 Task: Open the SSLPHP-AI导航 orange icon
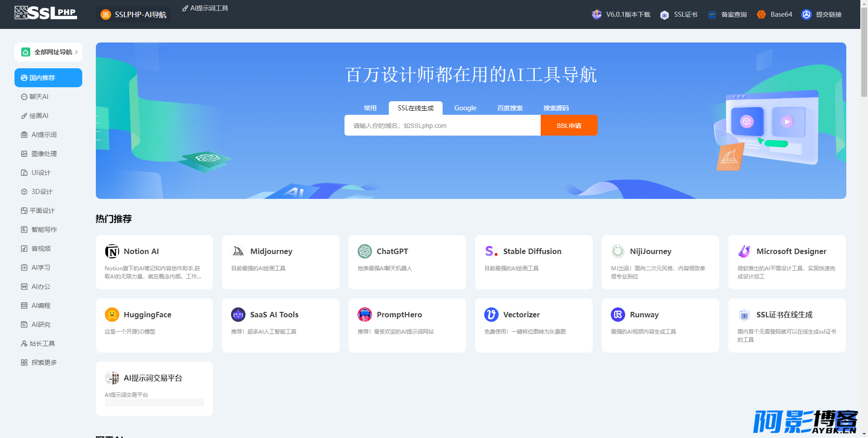(x=105, y=14)
